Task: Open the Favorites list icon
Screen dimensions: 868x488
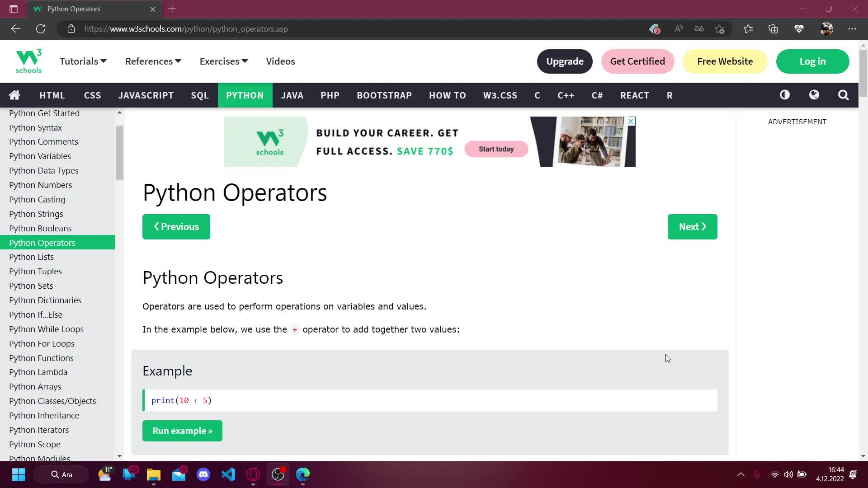Action: tap(748, 29)
